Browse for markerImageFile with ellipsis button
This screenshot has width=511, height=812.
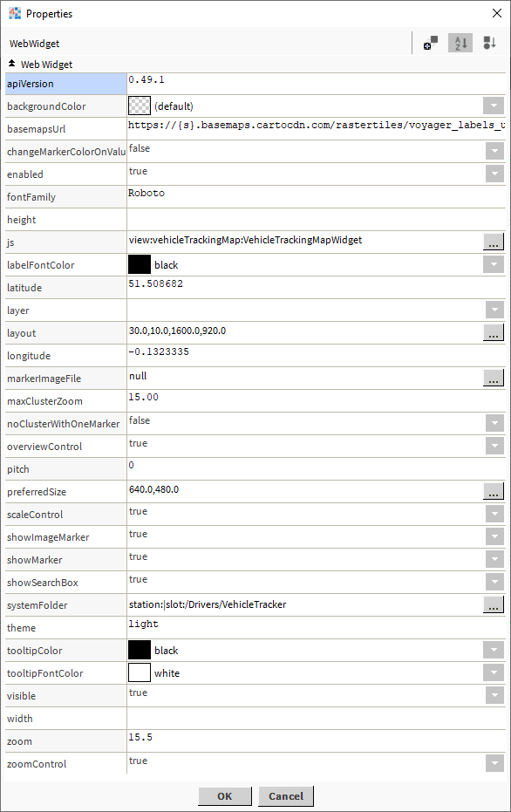[x=494, y=378]
